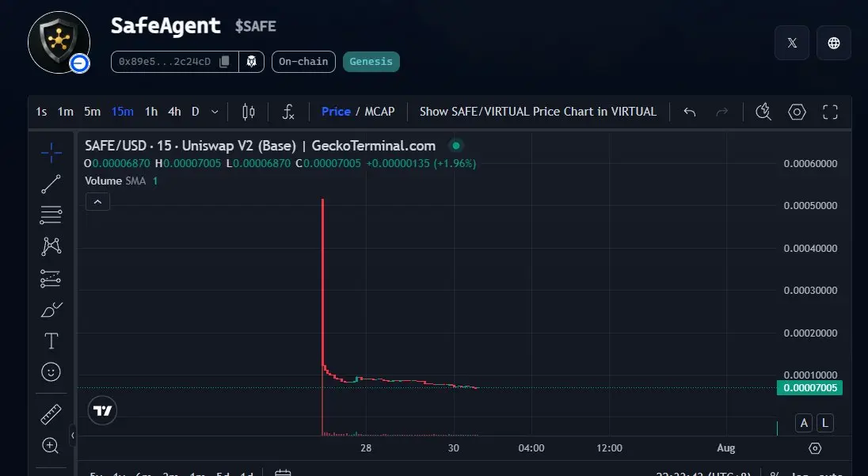Click the 0.00050000 price axis label

coord(810,206)
